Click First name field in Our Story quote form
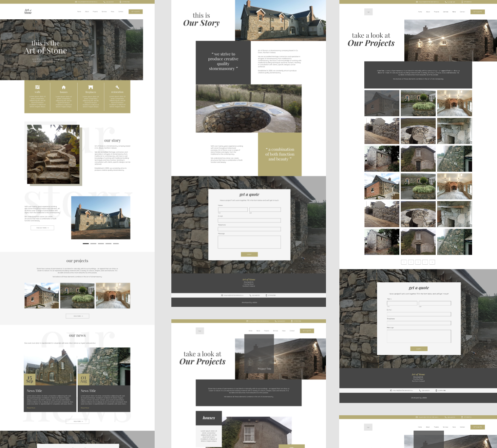 (233, 210)
